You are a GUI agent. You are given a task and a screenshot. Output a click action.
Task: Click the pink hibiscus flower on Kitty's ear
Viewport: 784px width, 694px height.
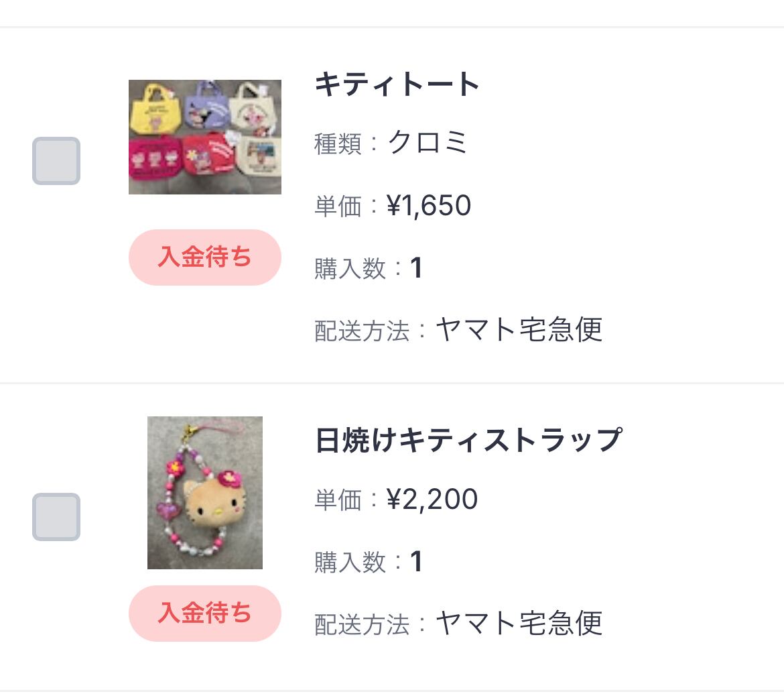pyautogui.click(x=227, y=478)
